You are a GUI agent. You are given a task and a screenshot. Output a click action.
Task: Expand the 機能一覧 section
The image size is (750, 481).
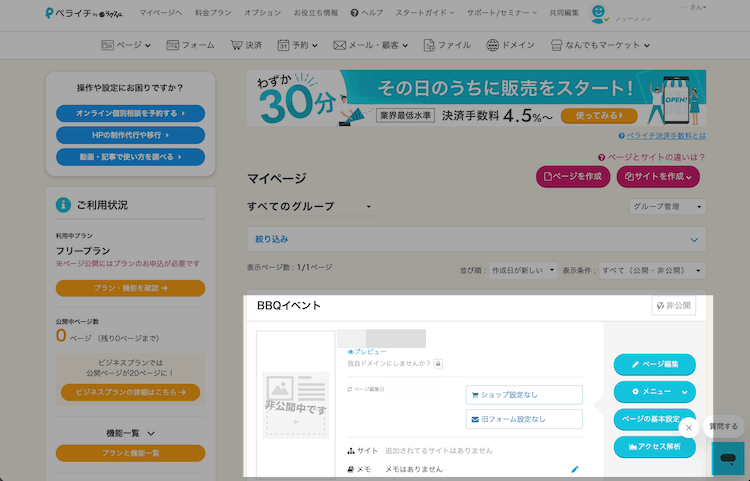(131, 433)
